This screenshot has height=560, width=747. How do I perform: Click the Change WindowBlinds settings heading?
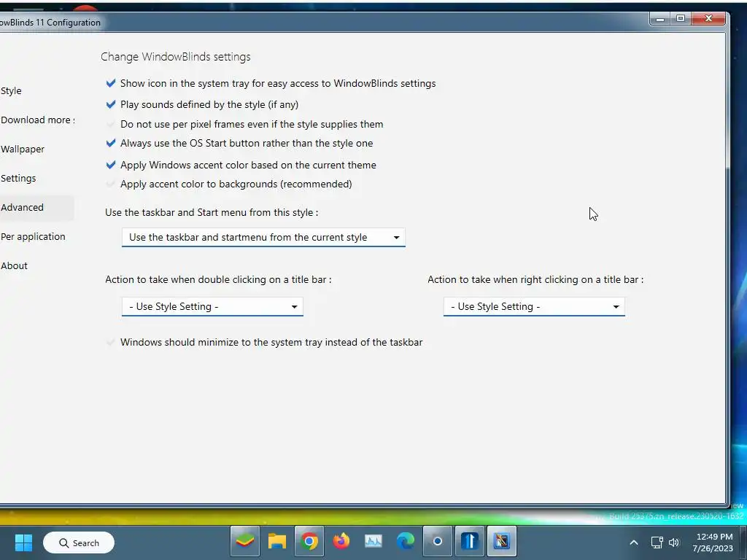click(175, 57)
